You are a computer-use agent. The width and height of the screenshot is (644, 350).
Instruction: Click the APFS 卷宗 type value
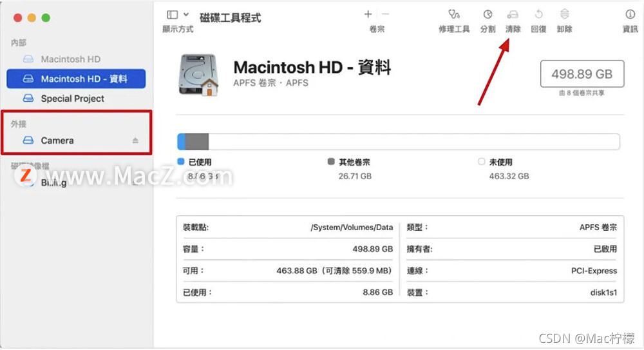pyautogui.click(x=598, y=228)
